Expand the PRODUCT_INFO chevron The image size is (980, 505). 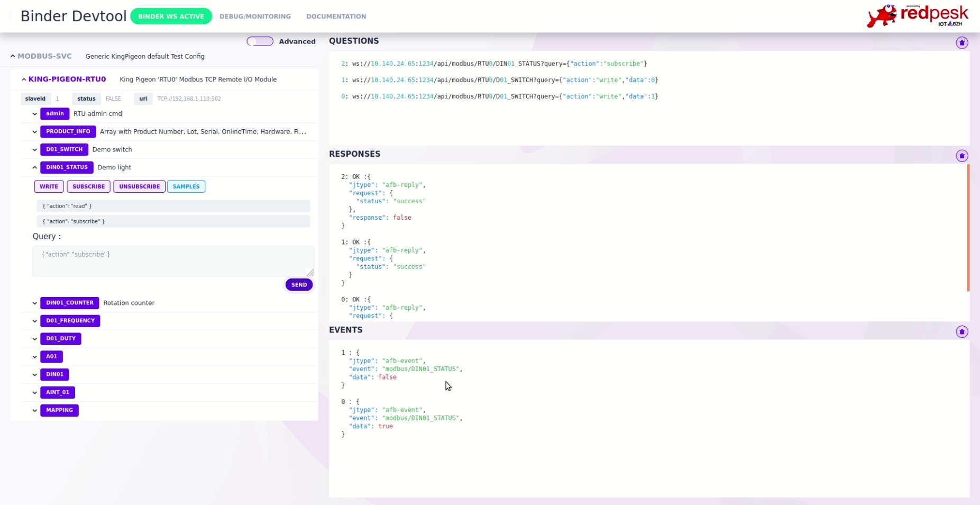coord(35,132)
